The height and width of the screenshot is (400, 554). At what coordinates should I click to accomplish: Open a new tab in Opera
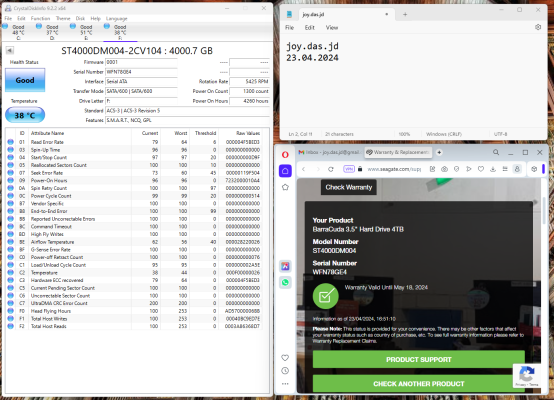coord(439,152)
